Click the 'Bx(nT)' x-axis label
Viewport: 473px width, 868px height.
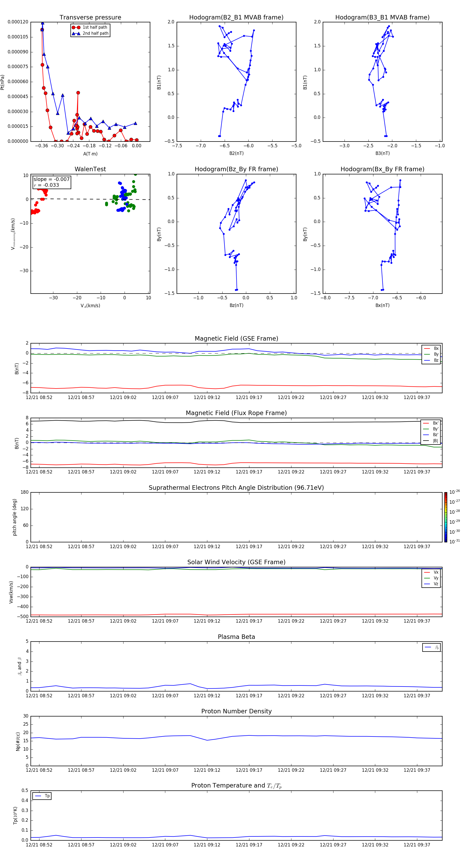point(382,305)
